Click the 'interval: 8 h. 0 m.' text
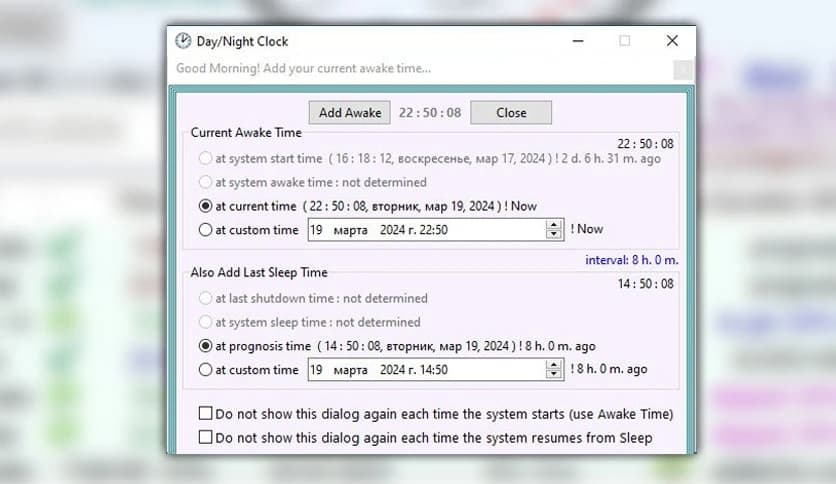This screenshot has width=836, height=484. point(632,260)
